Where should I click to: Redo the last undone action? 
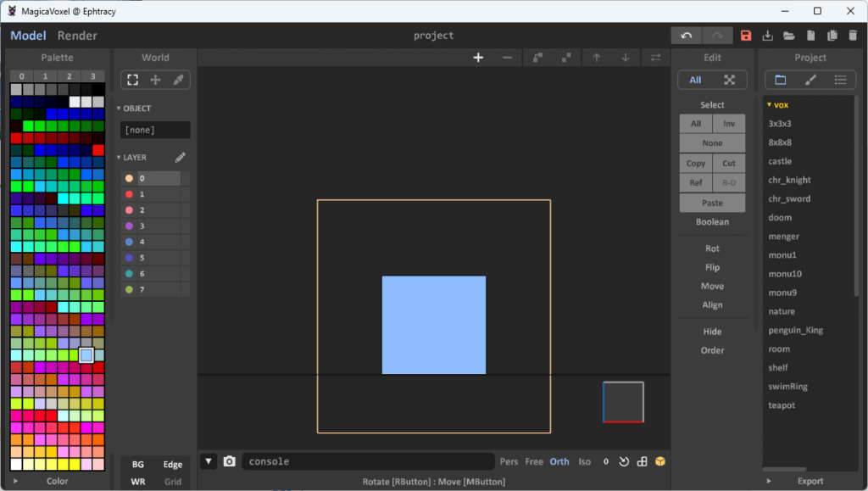717,36
